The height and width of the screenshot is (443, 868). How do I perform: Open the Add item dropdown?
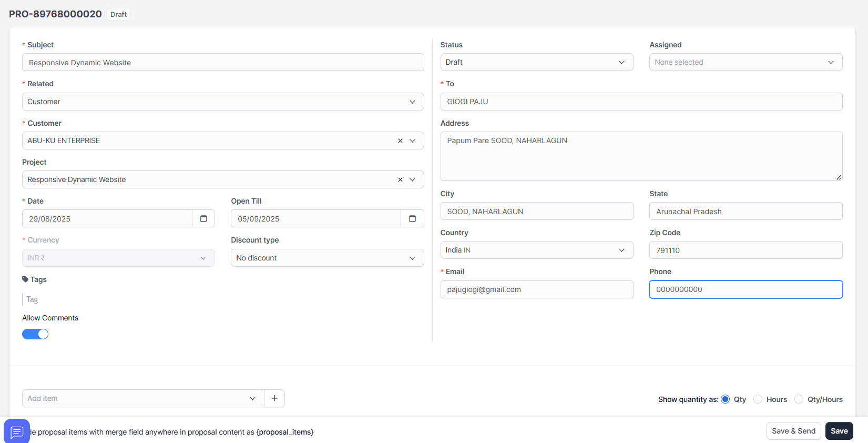142,398
